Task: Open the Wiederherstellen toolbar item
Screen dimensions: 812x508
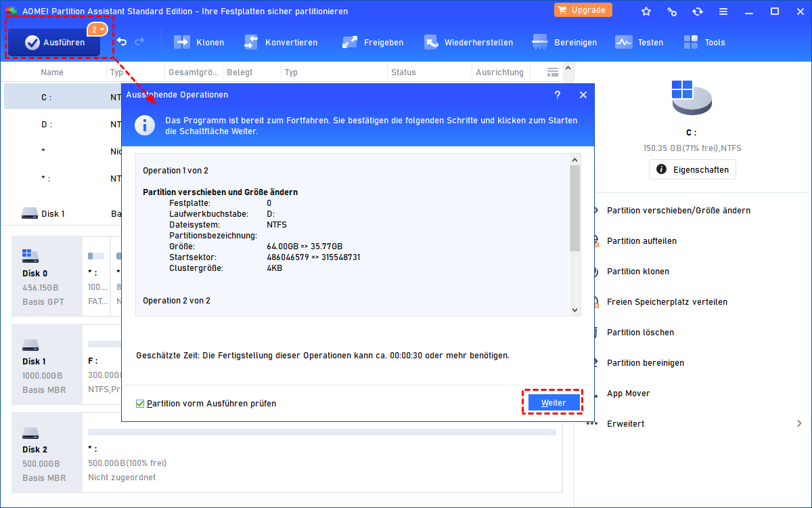Action: [x=468, y=42]
